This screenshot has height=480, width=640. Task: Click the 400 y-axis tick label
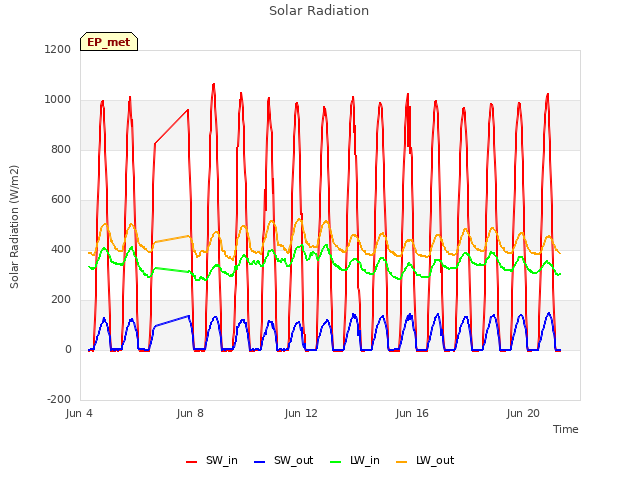click(61, 249)
